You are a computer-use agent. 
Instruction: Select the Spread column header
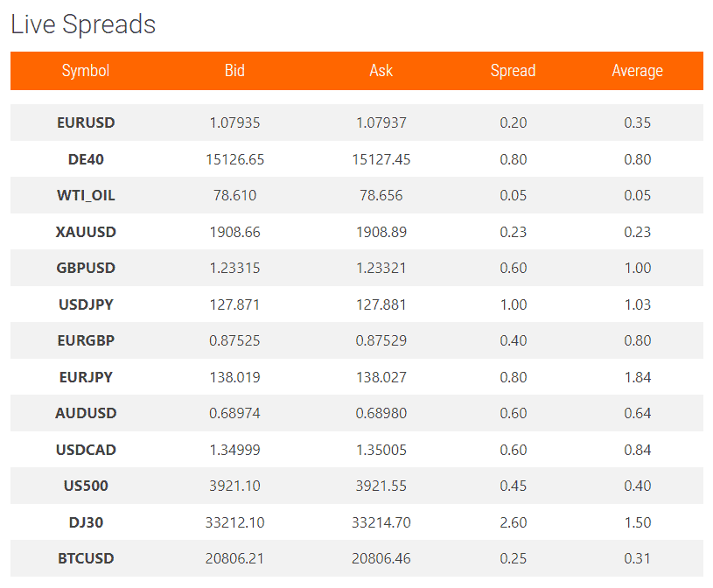[513, 71]
